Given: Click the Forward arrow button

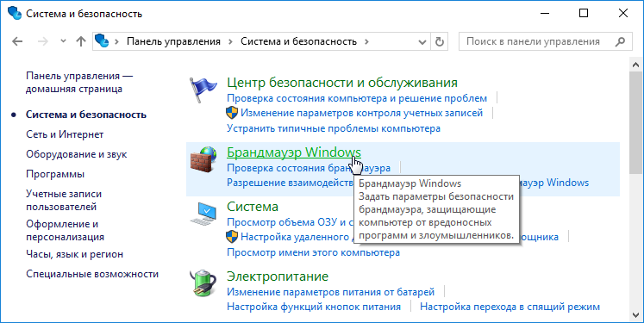Looking at the screenshot, I should pos(43,41).
